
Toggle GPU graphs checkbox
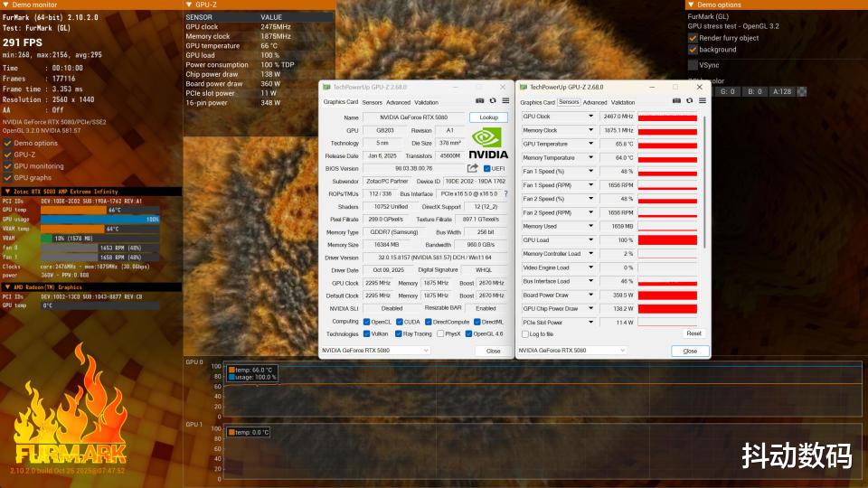pyautogui.click(x=7, y=178)
